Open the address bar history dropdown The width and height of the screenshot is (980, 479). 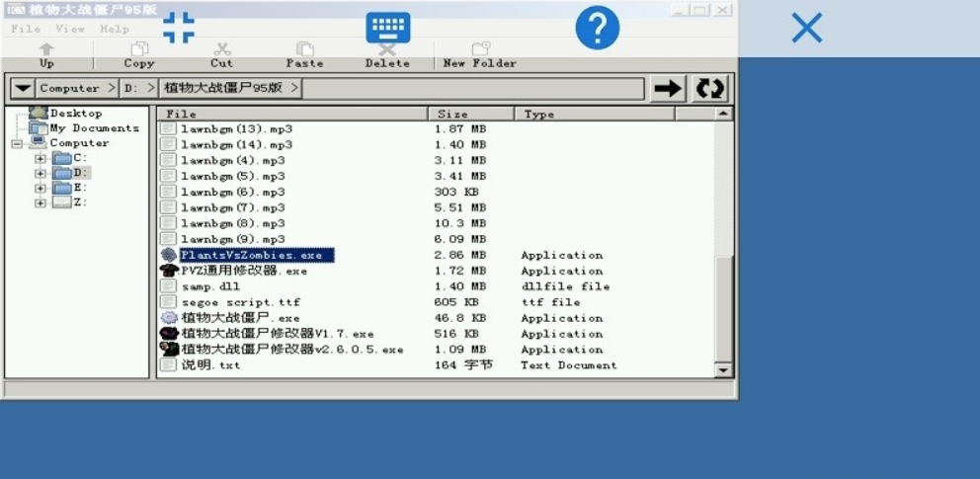click(x=21, y=88)
